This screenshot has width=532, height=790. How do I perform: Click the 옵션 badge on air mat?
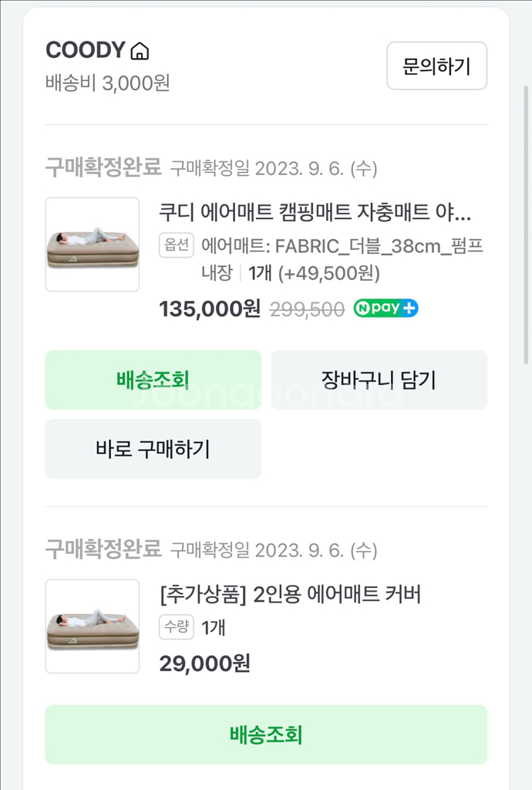point(176,245)
